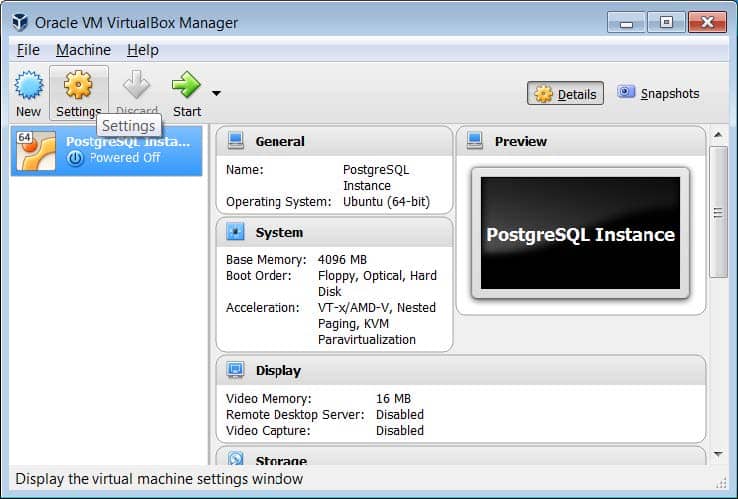Click the Name value PostgreSQL Instance
The height and width of the screenshot is (499, 738).
pyautogui.click(x=376, y=177)
